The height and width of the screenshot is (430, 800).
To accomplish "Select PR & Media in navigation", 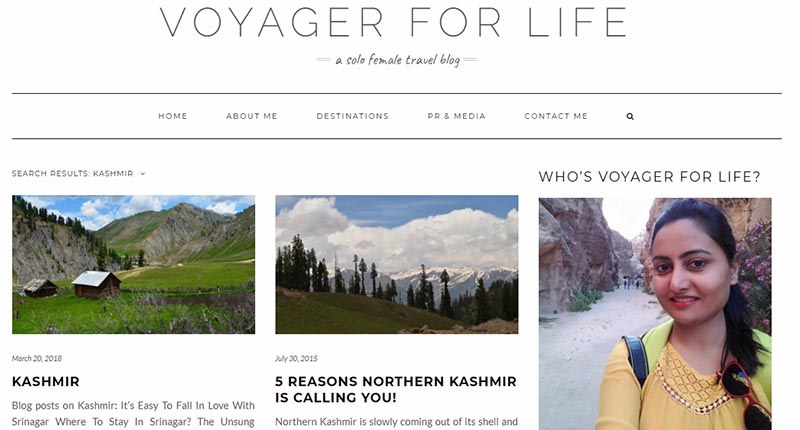I will 457,116.
